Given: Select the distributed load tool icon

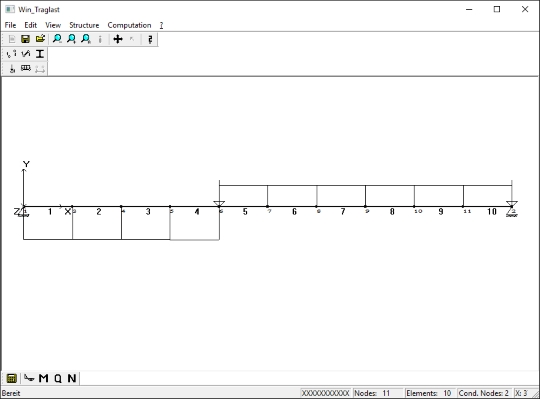Looking at the screenshot, I should click(x=26, y=68).
